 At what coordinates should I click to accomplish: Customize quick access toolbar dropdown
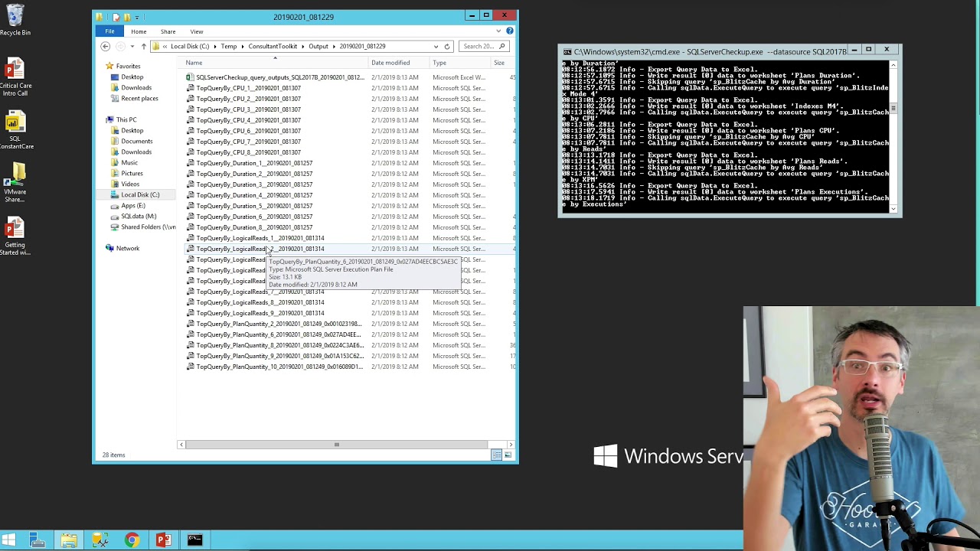(x=137, y=17)
